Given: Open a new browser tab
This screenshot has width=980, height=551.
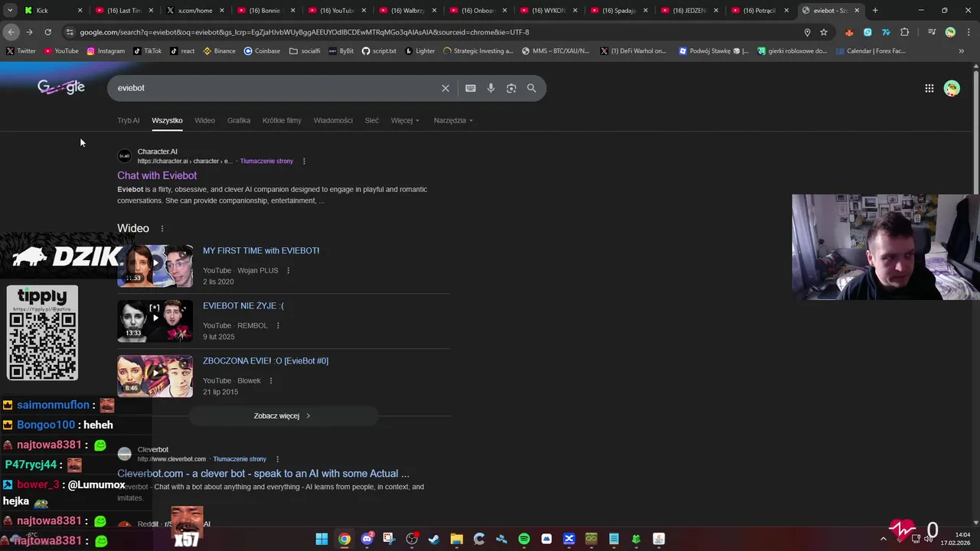Looking at the screenshot, I should 875,11.
